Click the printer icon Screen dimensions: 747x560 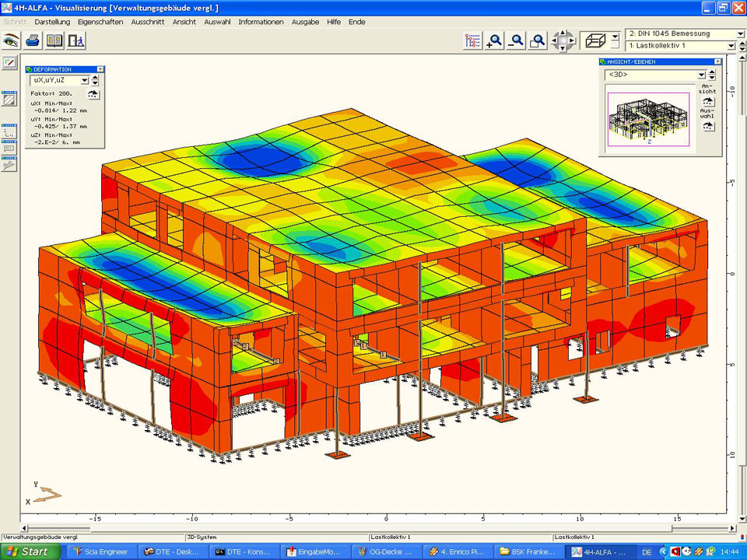click(33, 40)
